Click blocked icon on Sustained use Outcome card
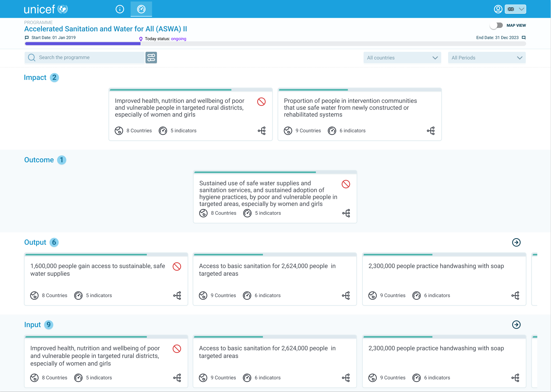The width and height of the screenshot is (551, 392). [346, 184]
